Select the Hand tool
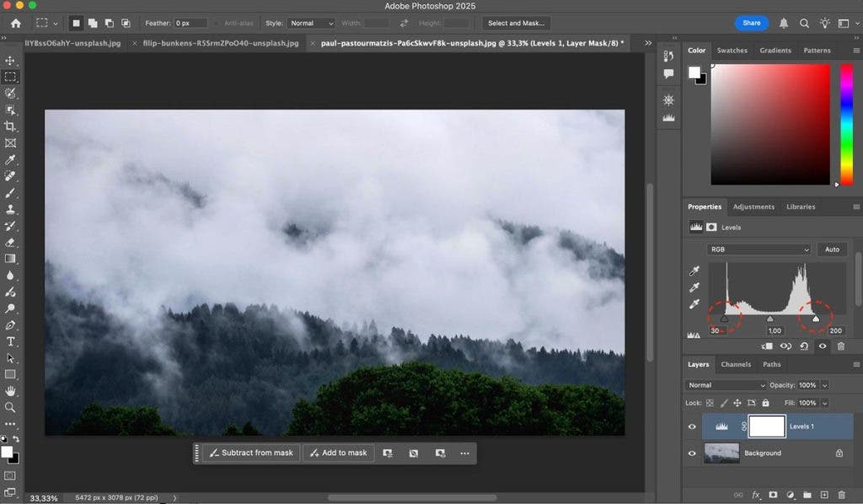This screenshot has height=504, width=863. coord(10,391)
